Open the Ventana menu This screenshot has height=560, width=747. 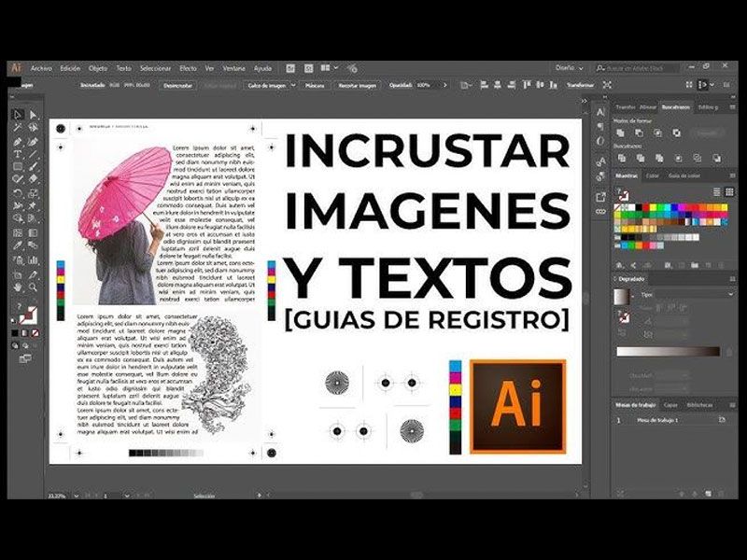tap(234, 68)
